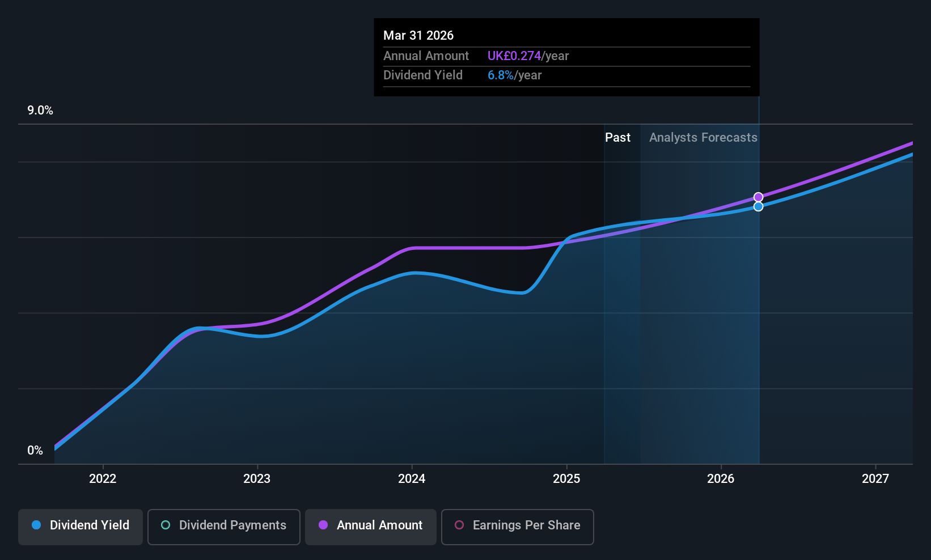Click the 2024 x-axis label
The height and width of the screenshot is (560, 931).
click(x=412, y=478)
